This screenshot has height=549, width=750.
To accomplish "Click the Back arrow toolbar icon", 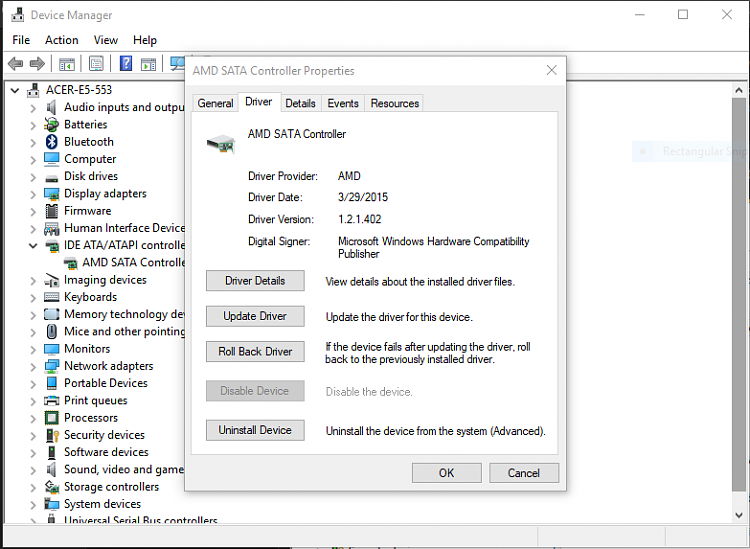I will coord(16,63).
